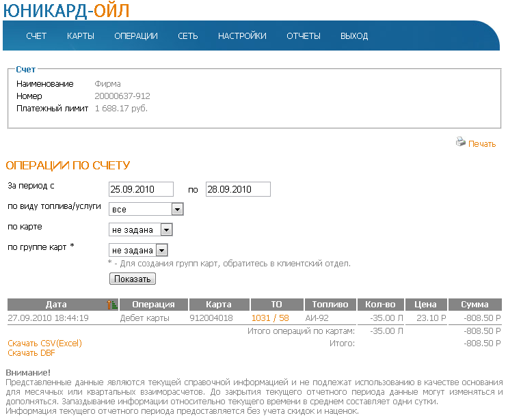This screenshot has height=420, width=508.
Task: Expand the fuel type dropdown showing все
Action: click(x=146, y=210)
